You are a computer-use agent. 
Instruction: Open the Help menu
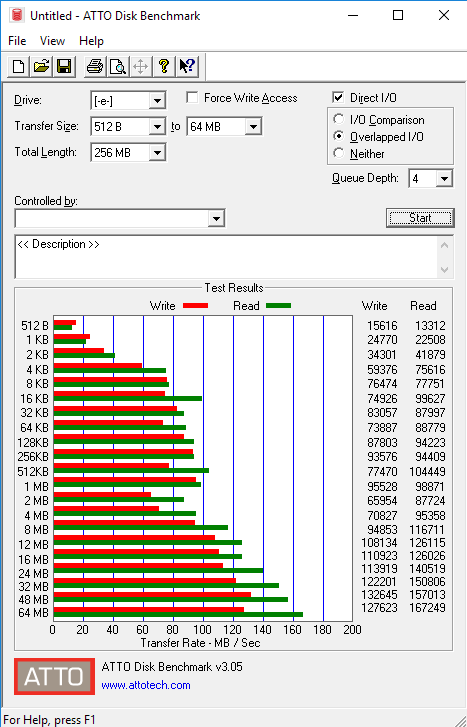click(91, 41)
